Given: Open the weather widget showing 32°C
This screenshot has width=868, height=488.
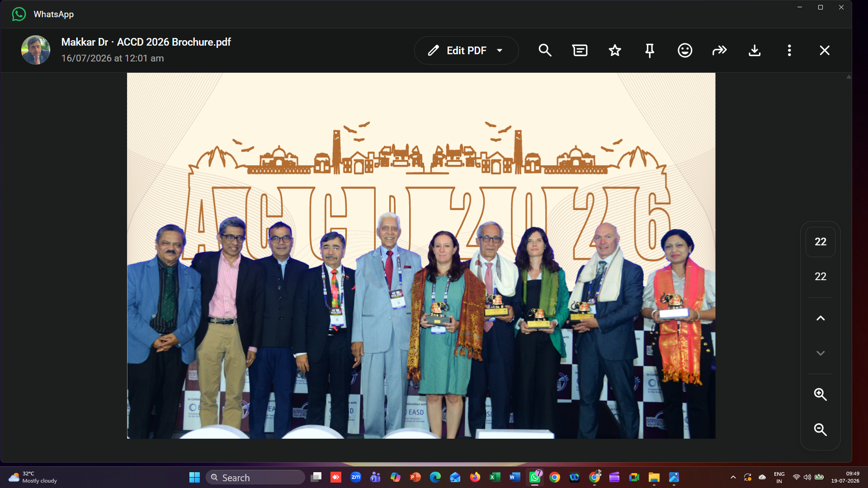Looking at the screenshot, I should (x=33, y=477).
